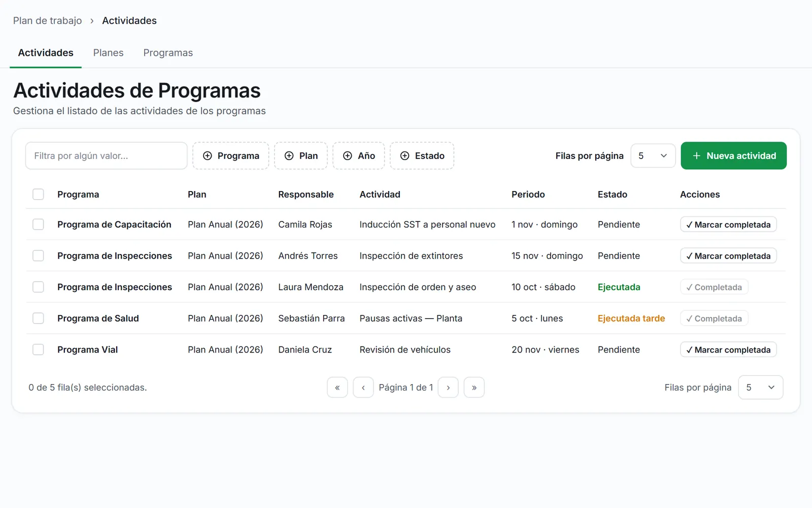Open the Año filter
The width and height of the screenshot is (812, 508).
tap(359, 155)
